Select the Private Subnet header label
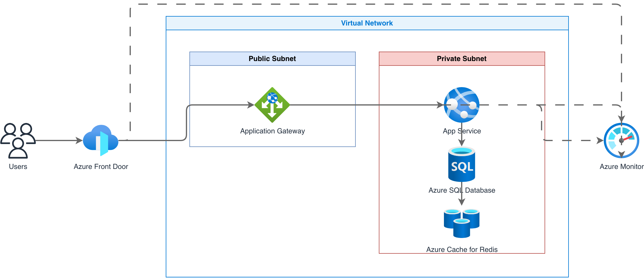This screenshot has width=644, height=278. (462, 59)
